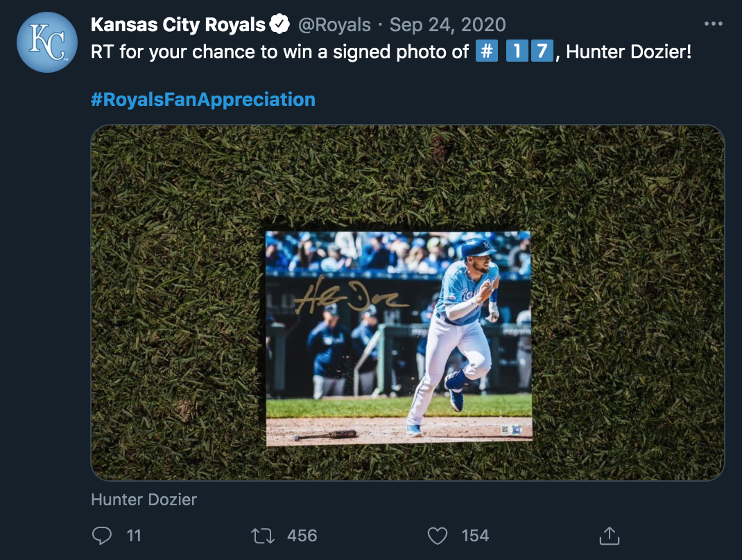Retweet using the retweet arrows icon

[261, 535]
